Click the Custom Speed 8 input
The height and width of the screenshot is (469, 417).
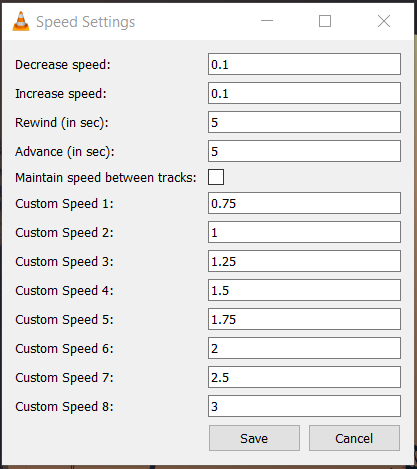[304, 406]
